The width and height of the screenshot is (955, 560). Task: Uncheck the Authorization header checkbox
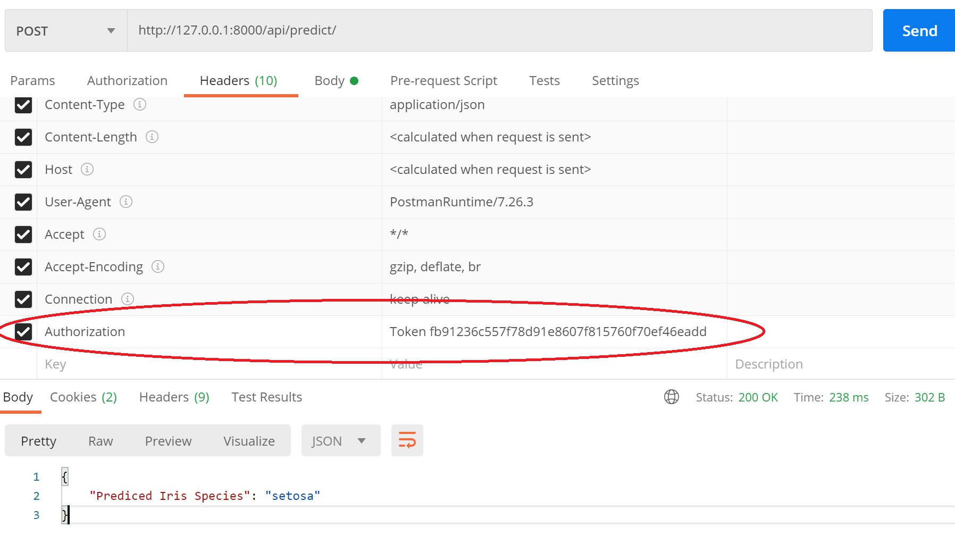pos(23,332)
